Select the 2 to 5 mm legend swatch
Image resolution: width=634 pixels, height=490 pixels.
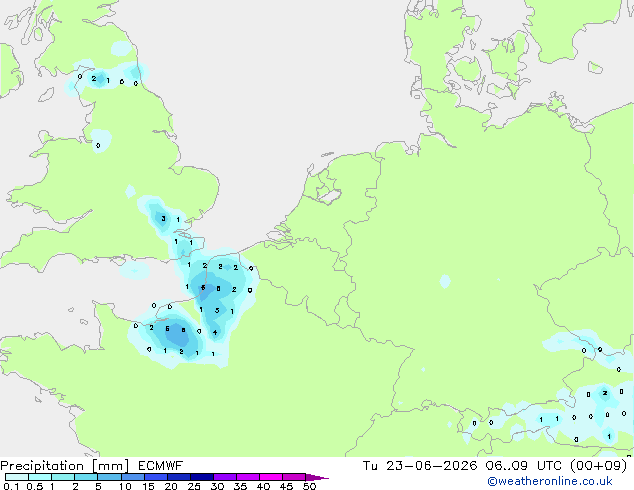(x=86, y=477)
